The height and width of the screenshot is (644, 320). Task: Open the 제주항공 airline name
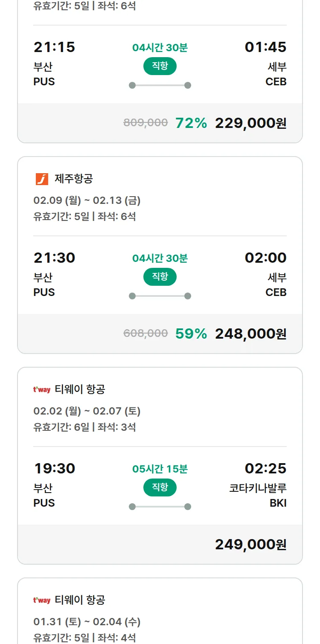(x=73, y=179)
